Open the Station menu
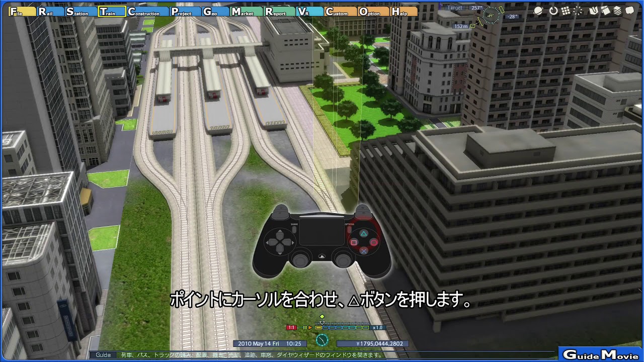This screenshot has width=644, height=362. pyautogui.click(x=81, y=12)
